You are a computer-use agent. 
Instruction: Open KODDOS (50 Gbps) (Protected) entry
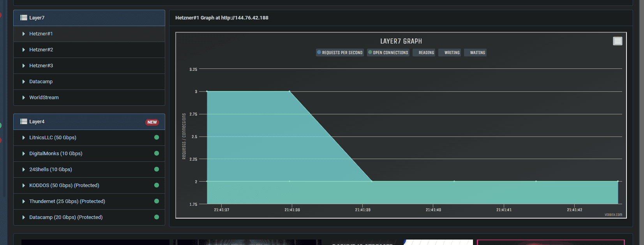(x=89, y=185)
